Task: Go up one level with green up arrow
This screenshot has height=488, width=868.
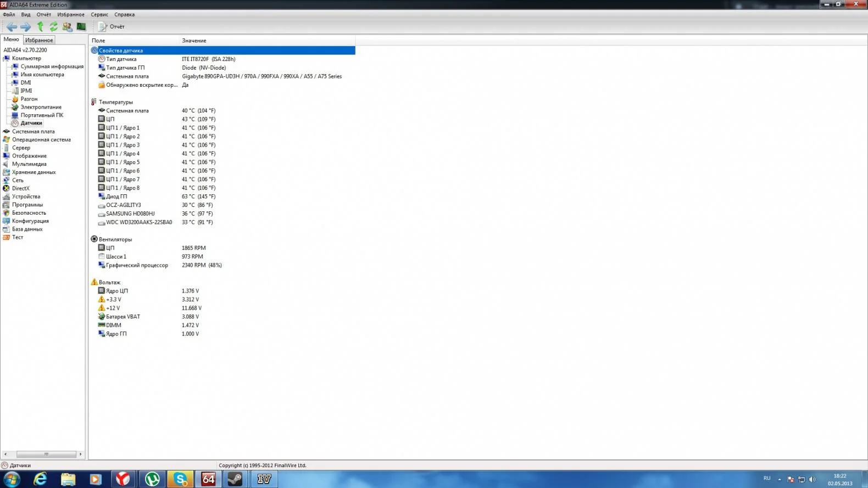Action: coord(40,26)
